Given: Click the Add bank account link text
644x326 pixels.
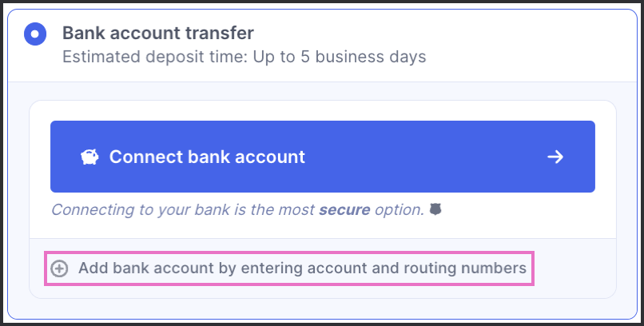Looking at the screenshot, I should tap(302, 268).
